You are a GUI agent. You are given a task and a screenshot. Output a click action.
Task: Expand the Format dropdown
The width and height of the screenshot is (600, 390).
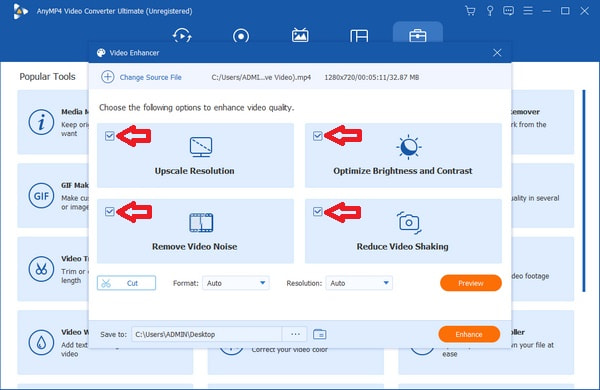click(236, 283)
